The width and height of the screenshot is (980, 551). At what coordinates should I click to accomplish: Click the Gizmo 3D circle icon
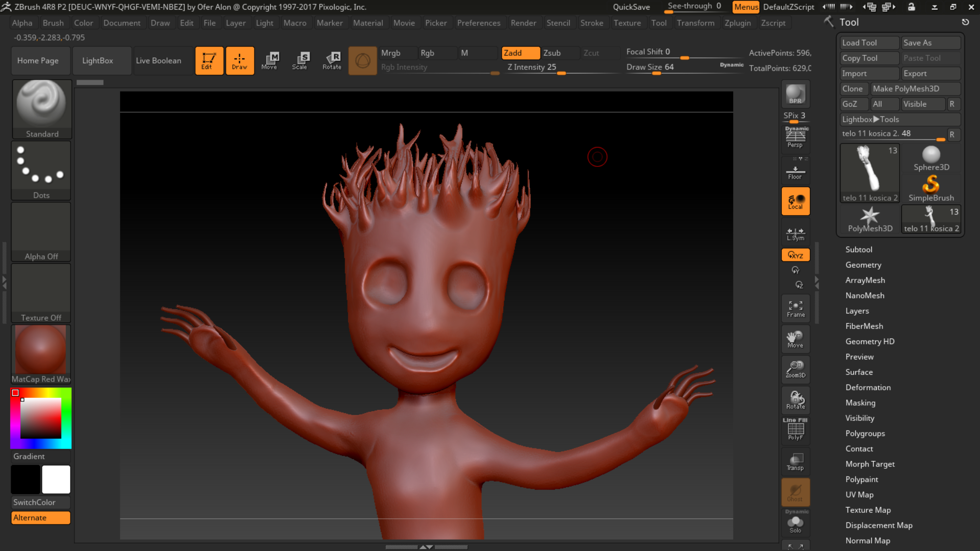tap(362, 61)
